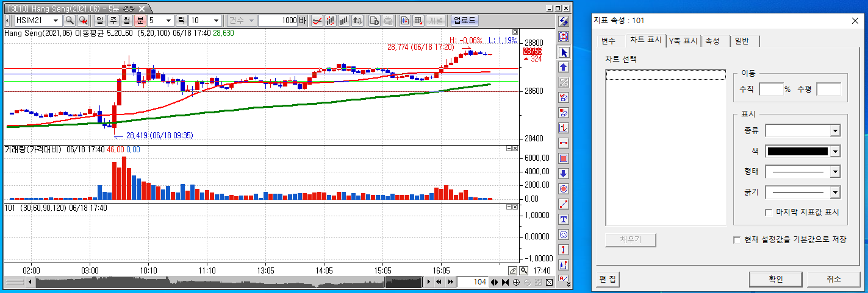Check 현재 설정값을 기본값으로 저장
This screenshot has width=868, height=293.
(x=737, y=240)
